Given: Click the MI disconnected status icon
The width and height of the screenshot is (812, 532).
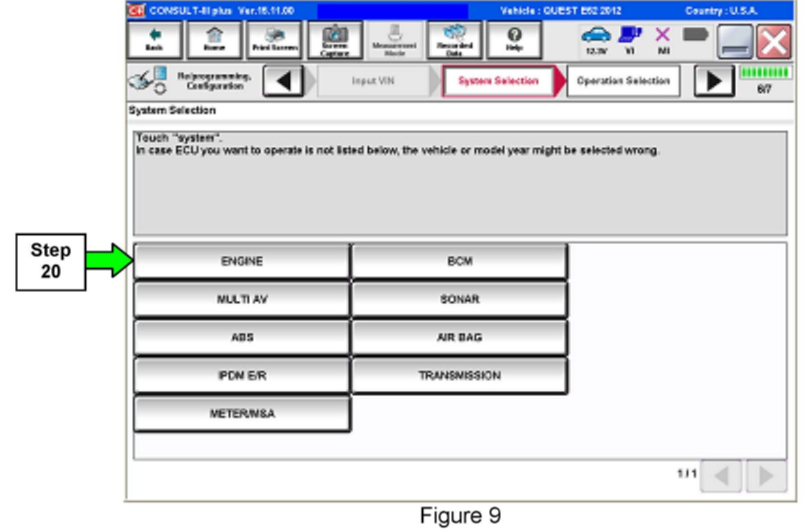Looking at the screenshot, I should [x=663, y=39].
